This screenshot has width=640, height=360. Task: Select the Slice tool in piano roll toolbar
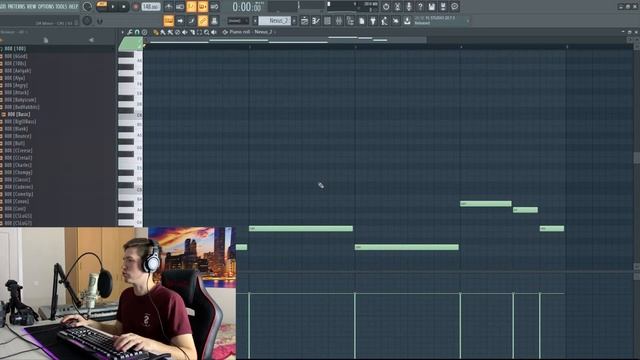click(192, 32)
